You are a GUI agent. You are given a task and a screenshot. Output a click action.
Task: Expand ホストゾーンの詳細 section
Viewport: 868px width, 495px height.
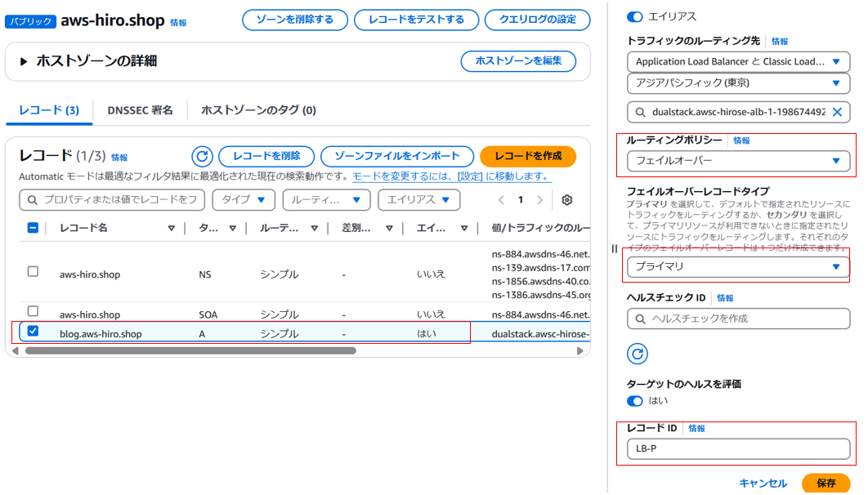[x=23, y=61]
